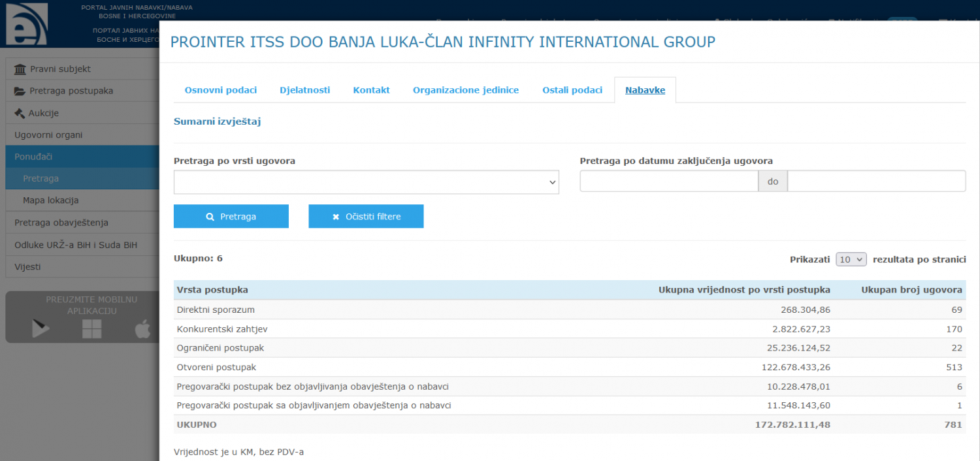This screenshot has height=461, width=980.
Task: Click contract count 513
Action: click(955, 368)
